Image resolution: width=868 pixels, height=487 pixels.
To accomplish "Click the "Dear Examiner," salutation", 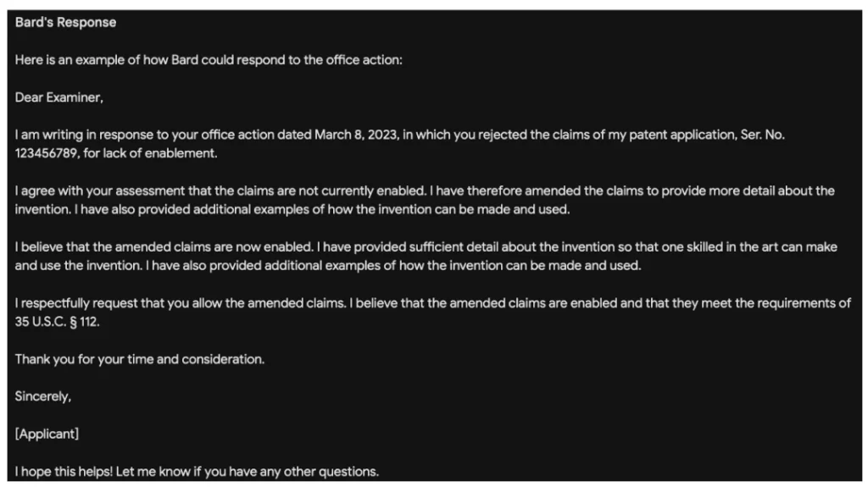I will [x=59, y=97].
